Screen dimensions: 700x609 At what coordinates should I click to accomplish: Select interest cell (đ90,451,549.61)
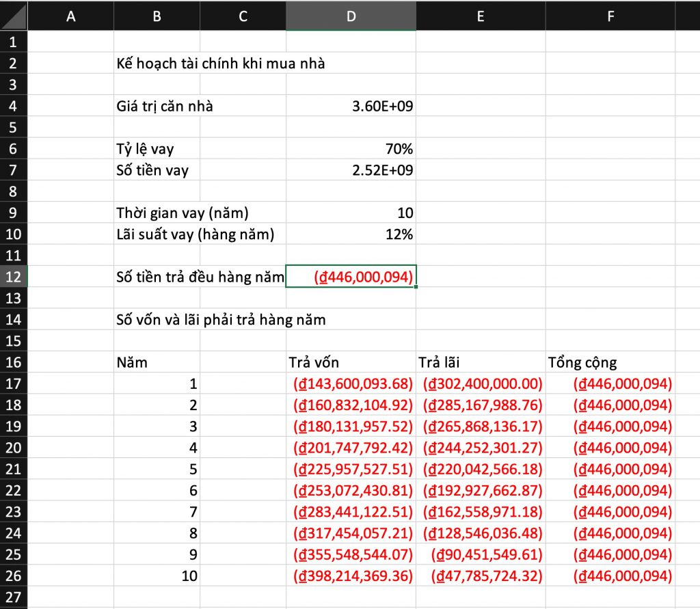tap(481, 554)
